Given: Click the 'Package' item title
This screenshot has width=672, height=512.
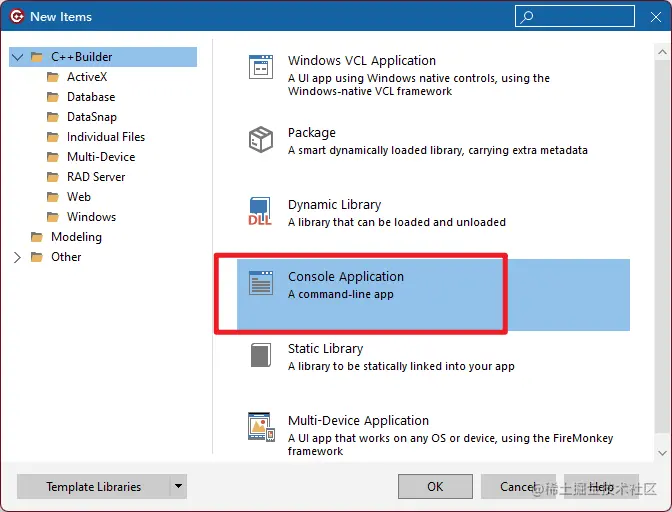Looking at the screenshot, I should coord(312,133).
